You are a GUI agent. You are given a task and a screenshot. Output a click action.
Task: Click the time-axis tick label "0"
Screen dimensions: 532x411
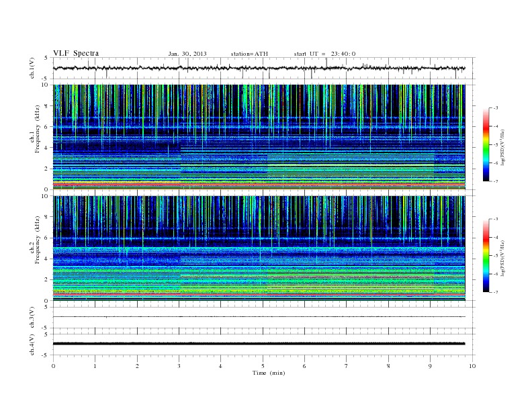tap(53, 366)
